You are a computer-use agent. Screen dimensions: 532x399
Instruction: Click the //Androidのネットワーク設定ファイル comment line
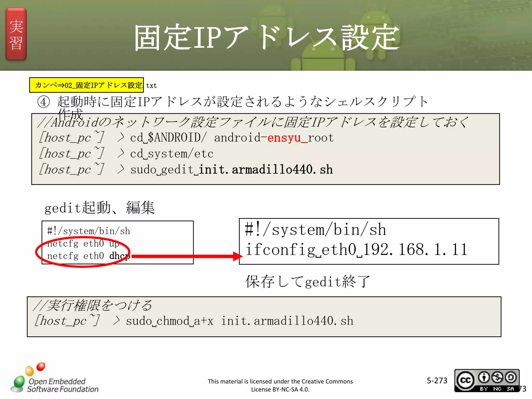[x=253, y=122]
